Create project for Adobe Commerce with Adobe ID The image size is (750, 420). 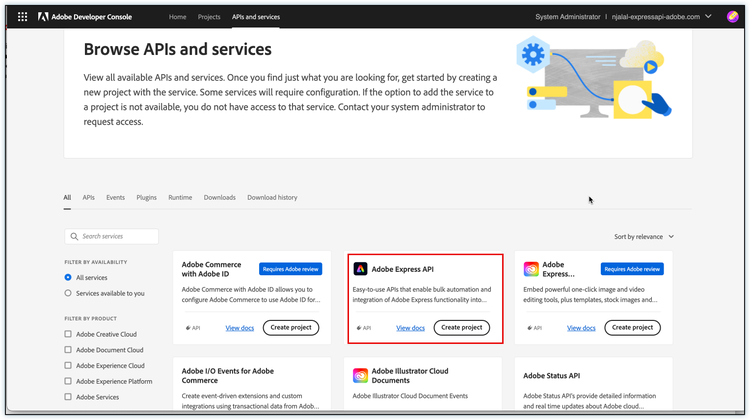tap(291, 328)
